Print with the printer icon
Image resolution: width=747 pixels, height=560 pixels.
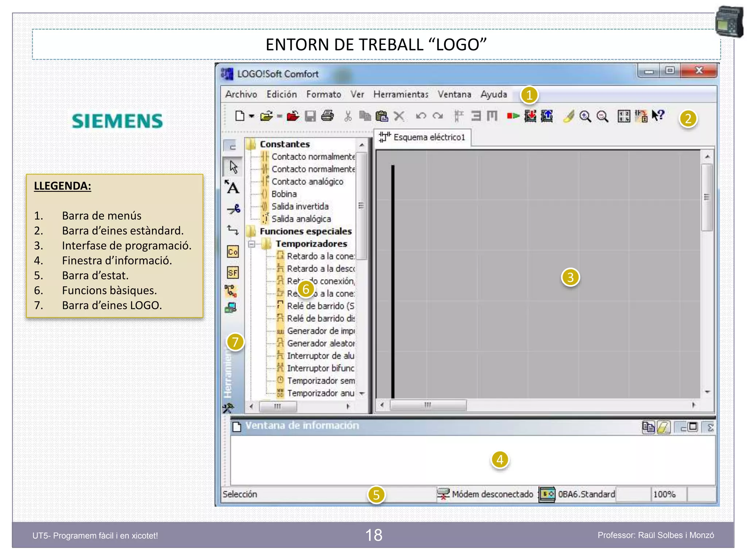(328, 116)
